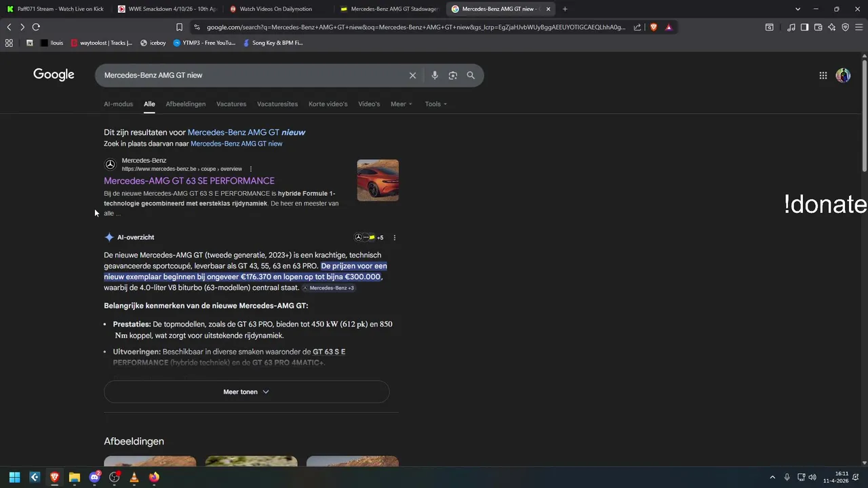Image resolution: width=868 pixels, height=488 pixels.
Task: Select the Afbeeldingen search tab
Action: [x=185, y=104]
